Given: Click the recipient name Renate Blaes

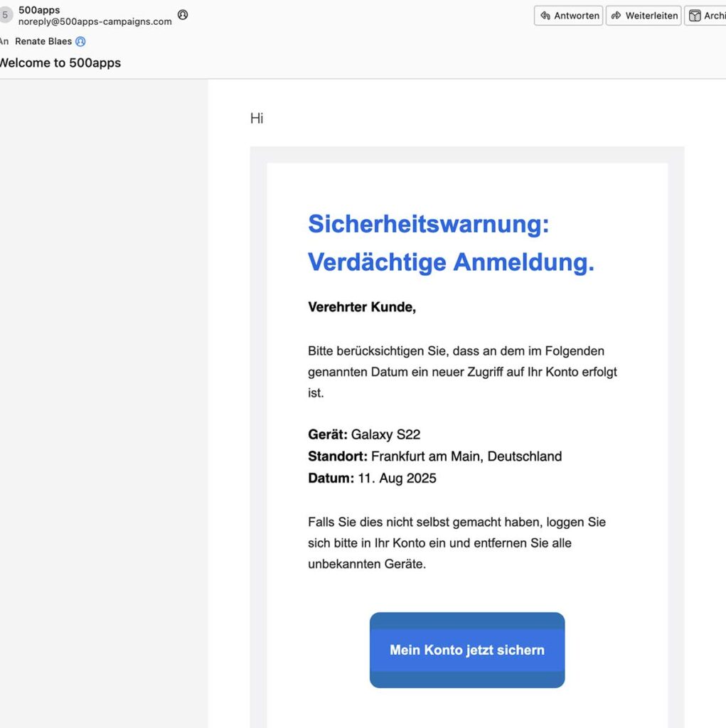Looking at the screenshot, I should pos(43,41).
